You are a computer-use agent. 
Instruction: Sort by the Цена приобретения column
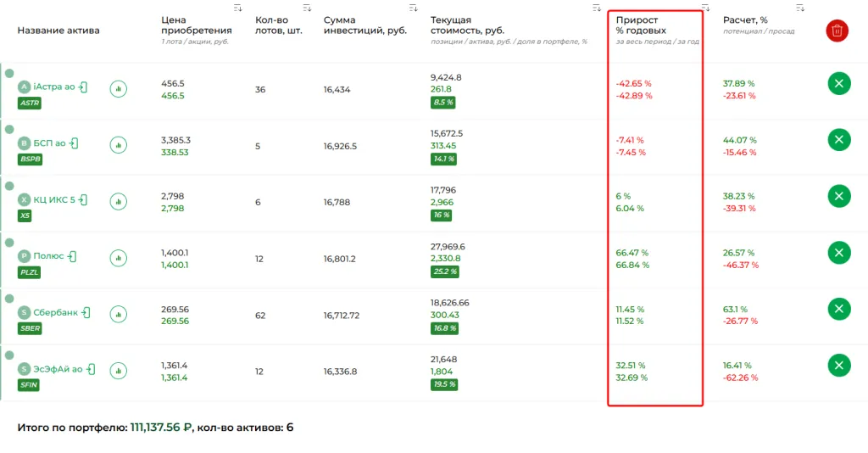click(236, 8)
